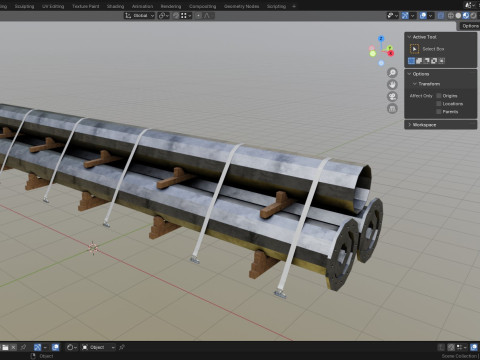480x360 pixels.
Task: Open Global transform orientation dropdown
Action: click(x=139, y=16)
